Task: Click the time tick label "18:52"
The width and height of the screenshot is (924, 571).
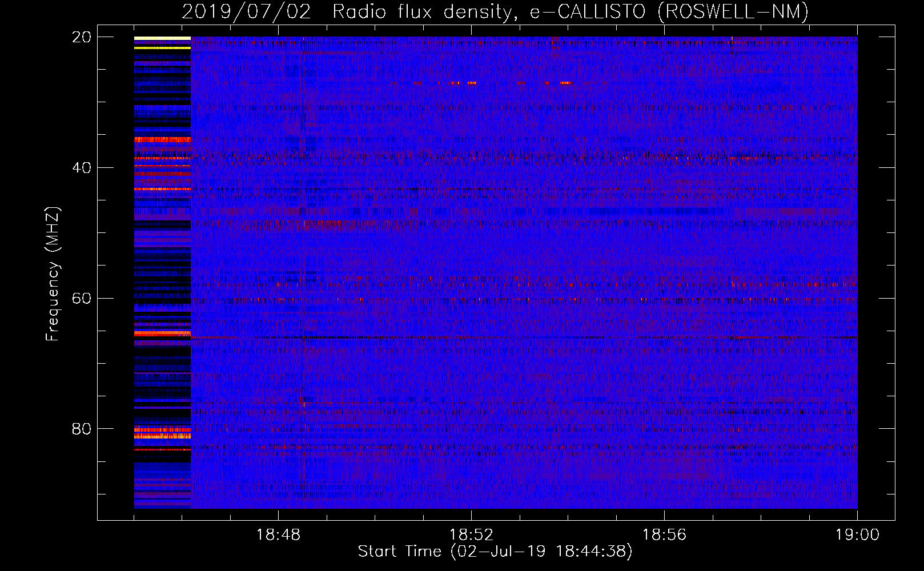Action: (471, 535)
